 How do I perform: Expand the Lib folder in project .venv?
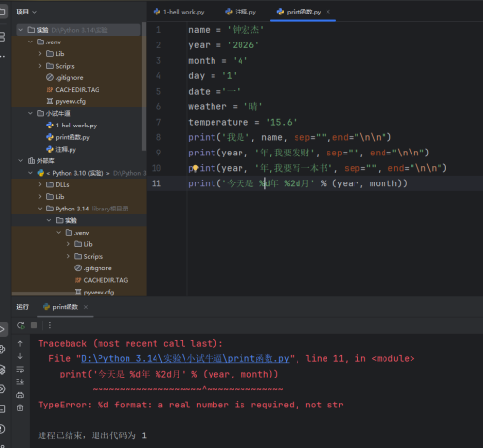tap(40, 54)
